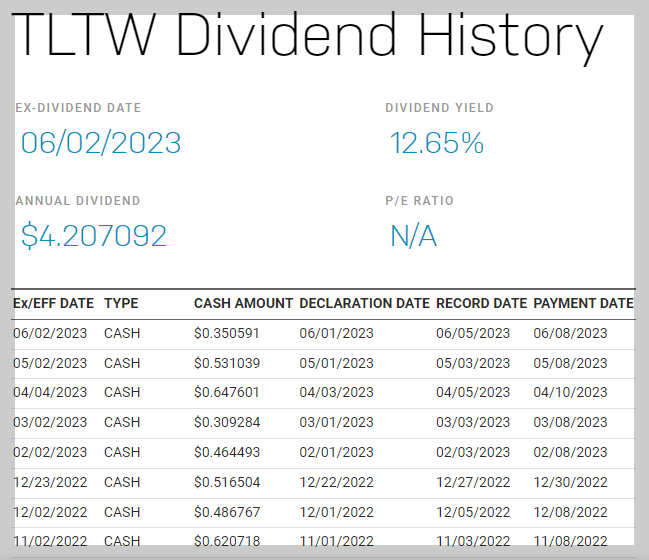
Task: Click payment date 12/30/2022
Action: pyautogui.click(x=570, y=482)
